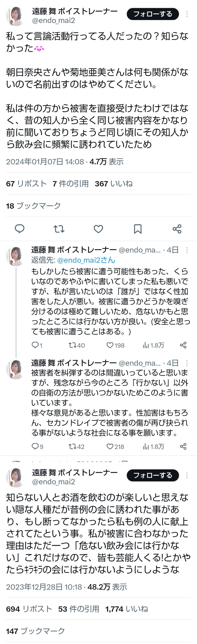Click the reply icon under the main post

(20, 229)
